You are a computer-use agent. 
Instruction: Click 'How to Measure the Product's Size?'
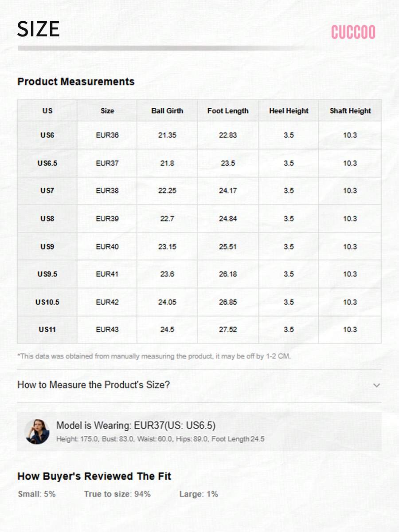click(x=94, y=385)
